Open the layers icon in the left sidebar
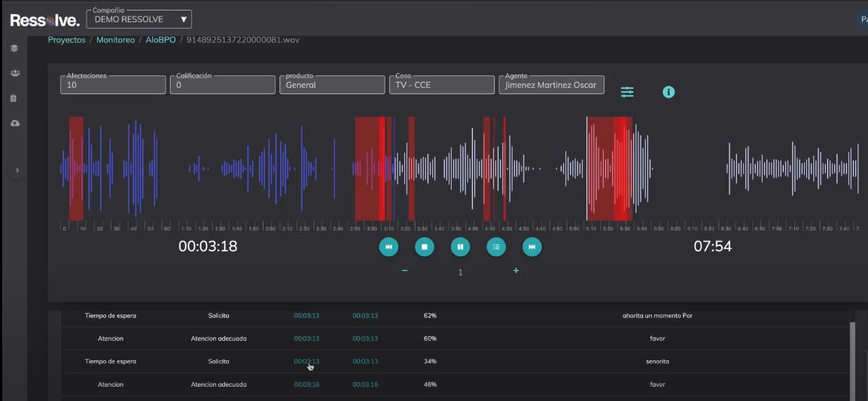 point(14,48)
